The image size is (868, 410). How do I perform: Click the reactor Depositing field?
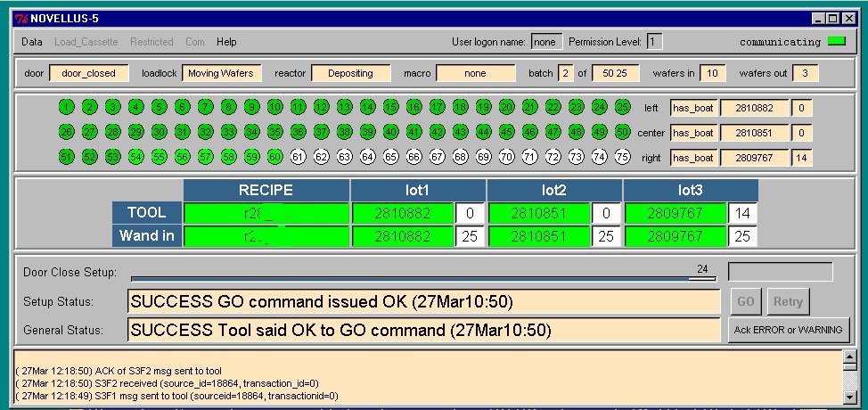coord(350,73)
